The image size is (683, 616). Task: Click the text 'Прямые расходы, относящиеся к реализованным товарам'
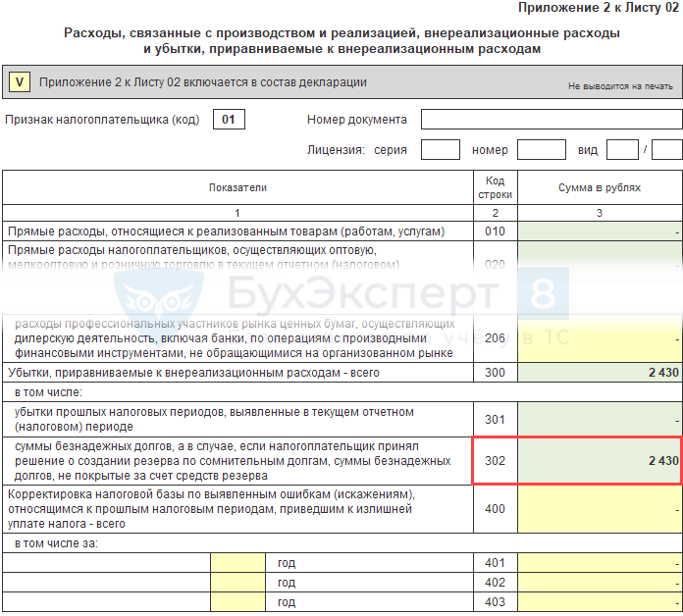point(173,231)
